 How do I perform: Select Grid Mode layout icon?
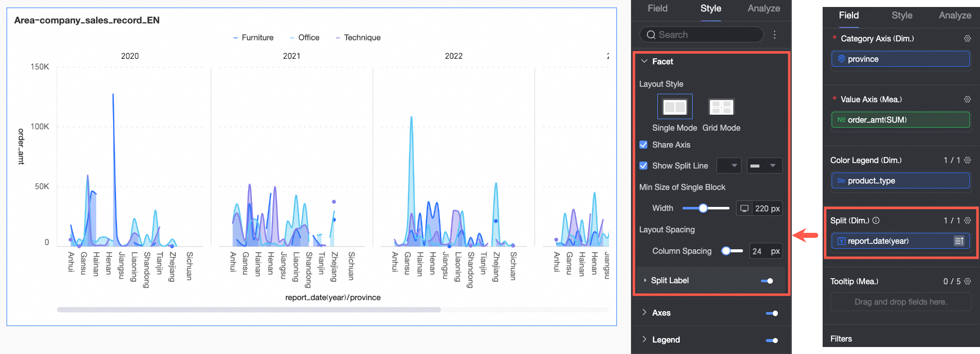coord(721,107)
